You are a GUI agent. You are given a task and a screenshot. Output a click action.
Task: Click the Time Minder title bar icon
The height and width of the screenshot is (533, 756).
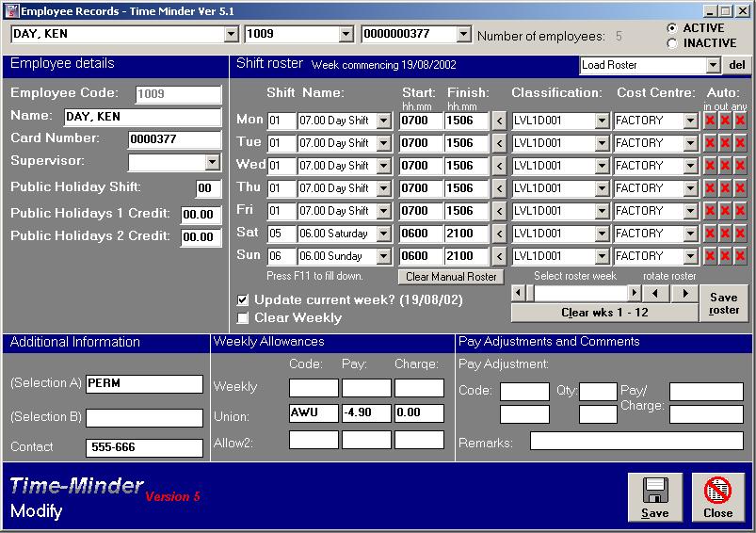11,11
